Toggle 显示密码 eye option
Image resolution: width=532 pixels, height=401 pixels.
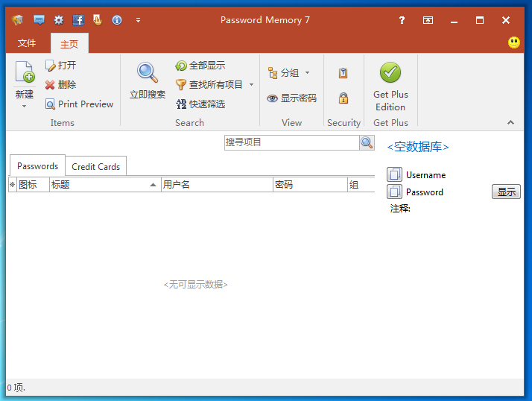pos(292,98)
